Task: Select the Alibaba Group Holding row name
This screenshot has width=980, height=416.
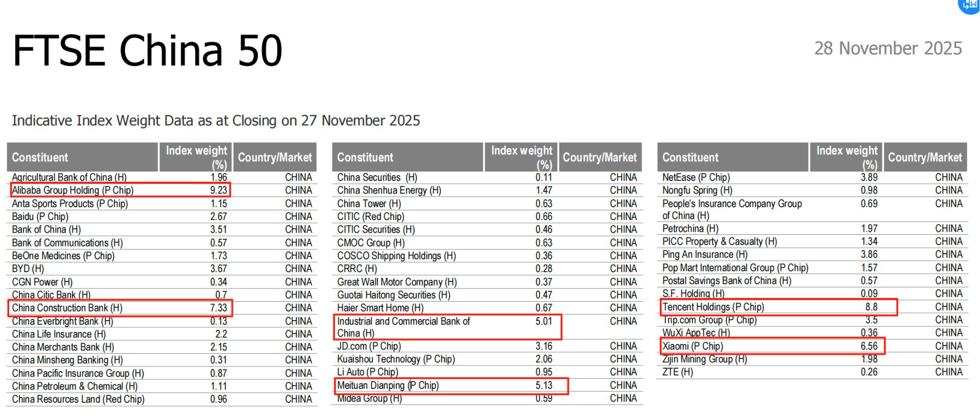Action: pyautogui.click(x=73, y=190)
